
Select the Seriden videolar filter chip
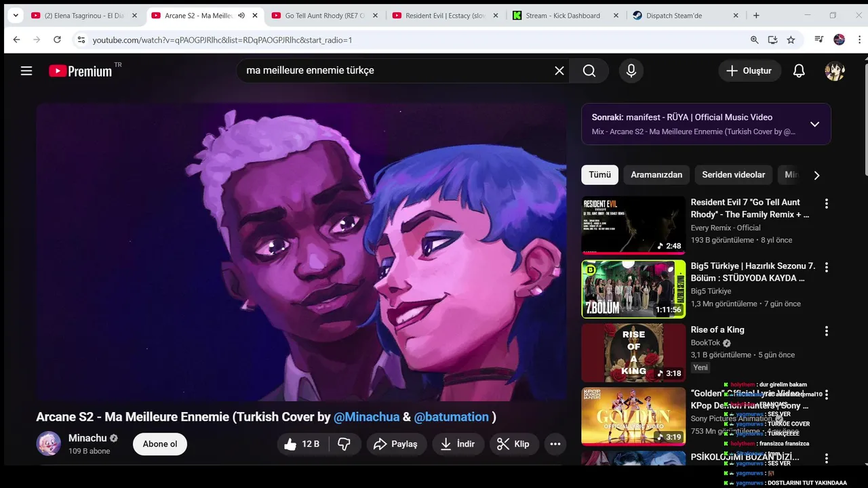click(x=733, y=175)
